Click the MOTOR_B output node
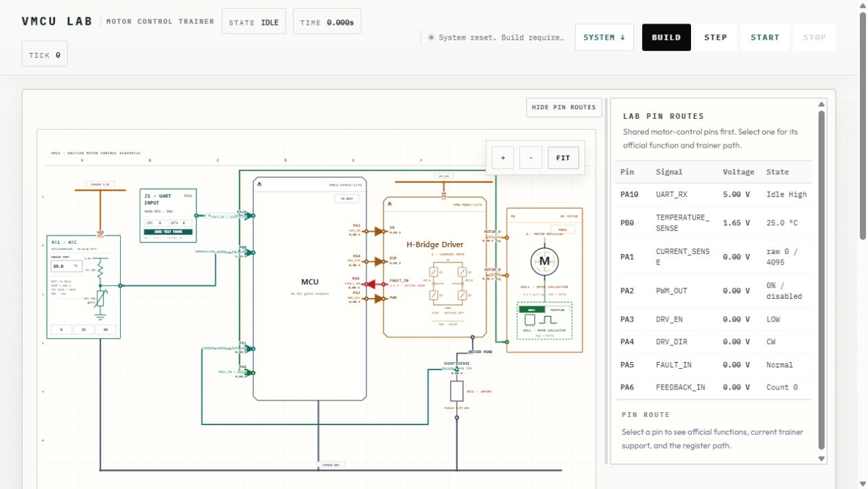The height and width of the screenshot is (489, 868). click(x=506, y=274)
